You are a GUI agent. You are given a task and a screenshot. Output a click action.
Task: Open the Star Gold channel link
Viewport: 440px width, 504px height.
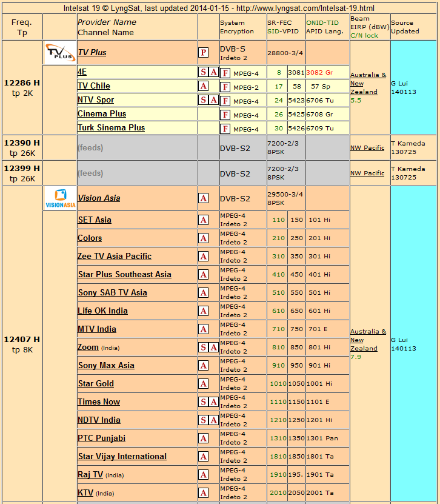point(96,383)
